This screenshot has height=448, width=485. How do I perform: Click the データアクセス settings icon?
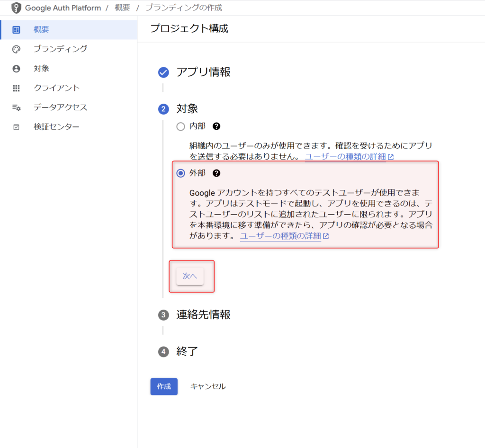[x=16, y=107]
